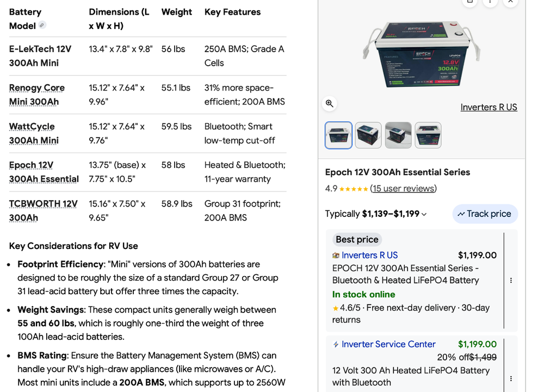Viewport: 544px width, 392px height.
Task: Close the product details panel
Action: click(x=510, y=2)
